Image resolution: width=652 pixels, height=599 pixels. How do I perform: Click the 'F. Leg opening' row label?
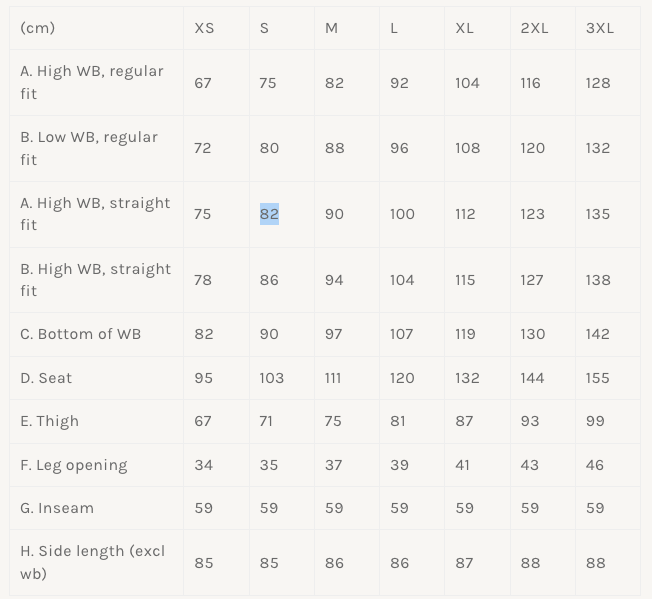point(74,465)
